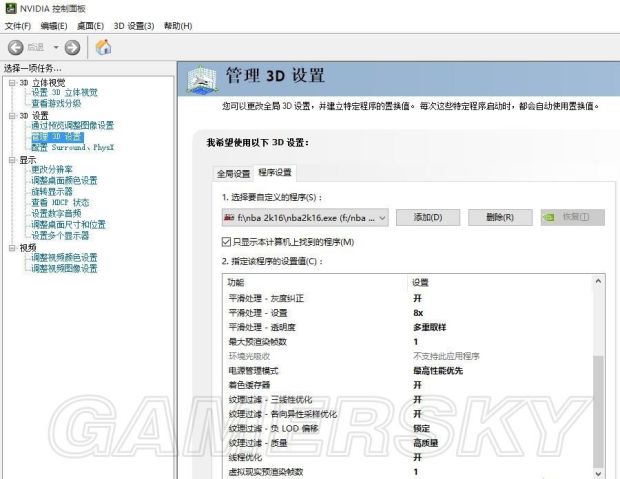The height and width of the screenshot is (479, 620).
Task: Collapse the 显示 tree node
Action: pyautogui.click(x=11, y=159)
